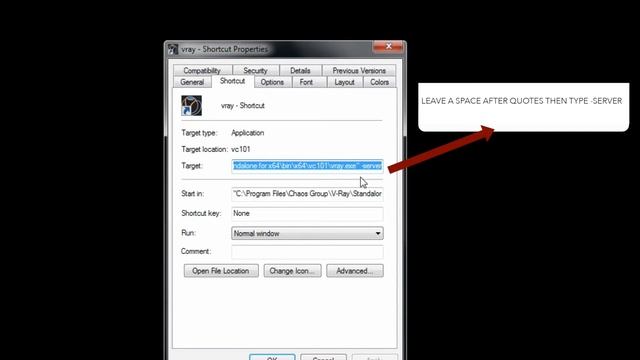640x360 pixels.
Task: Click the vray shortcut icon image
Action: (191, 105)
